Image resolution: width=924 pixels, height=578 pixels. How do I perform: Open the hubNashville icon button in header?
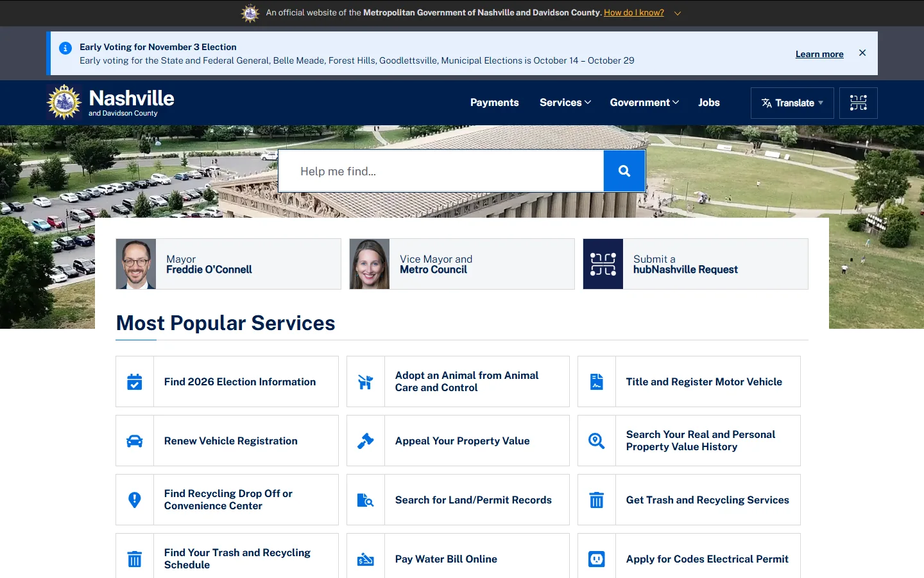click(x=859, y=103)
